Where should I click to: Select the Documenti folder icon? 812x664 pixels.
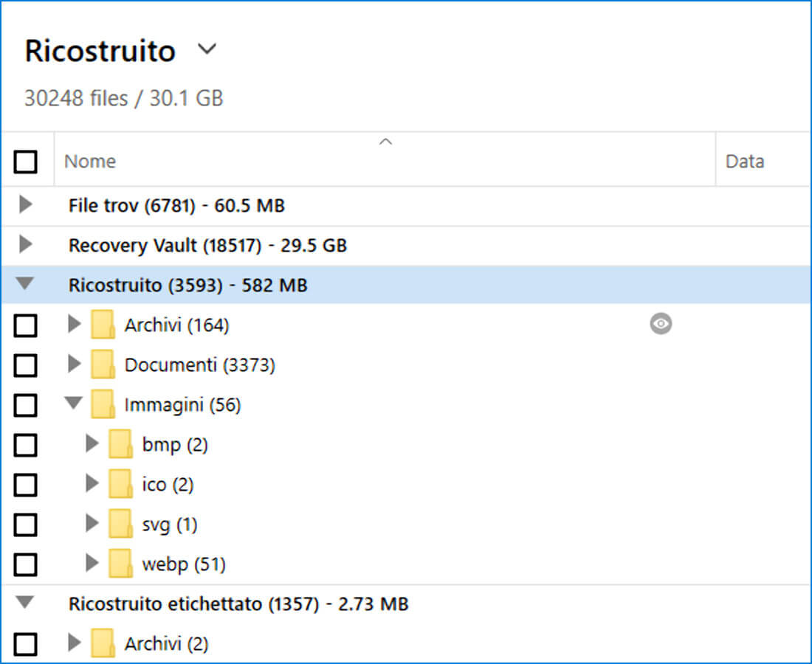102,364
